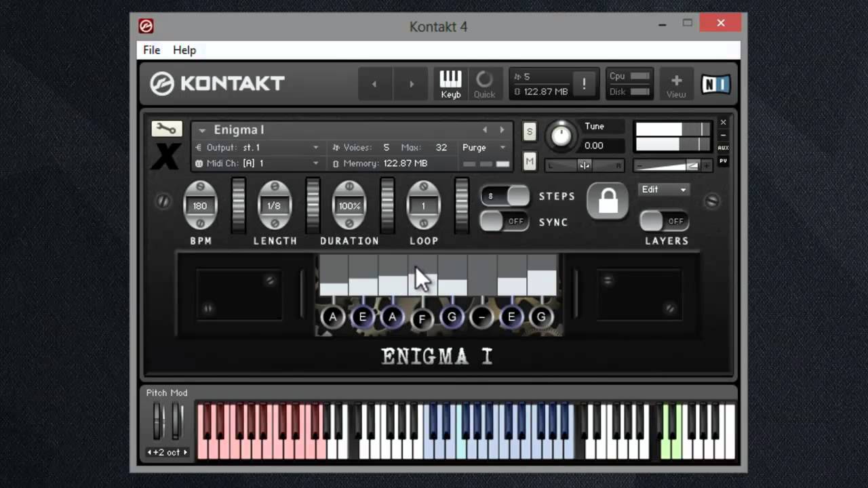
Task: Enable the LAYERS switch
Action: [665, 221]
